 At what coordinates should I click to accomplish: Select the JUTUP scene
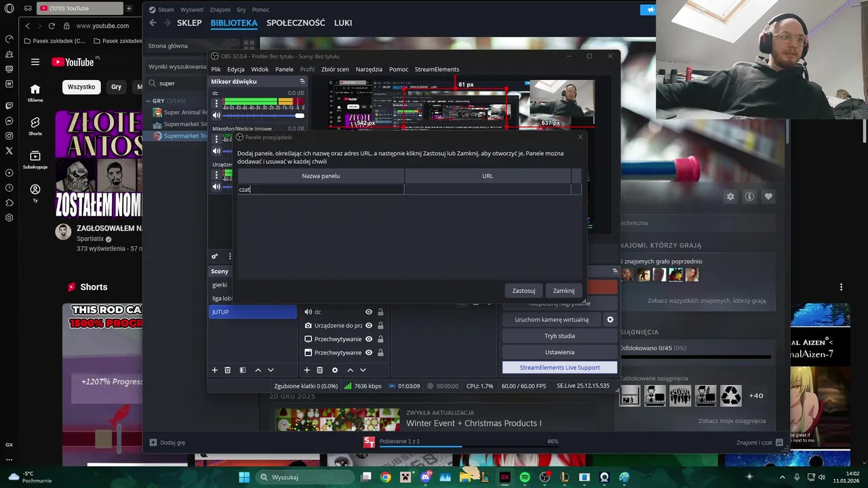[252, 312]
